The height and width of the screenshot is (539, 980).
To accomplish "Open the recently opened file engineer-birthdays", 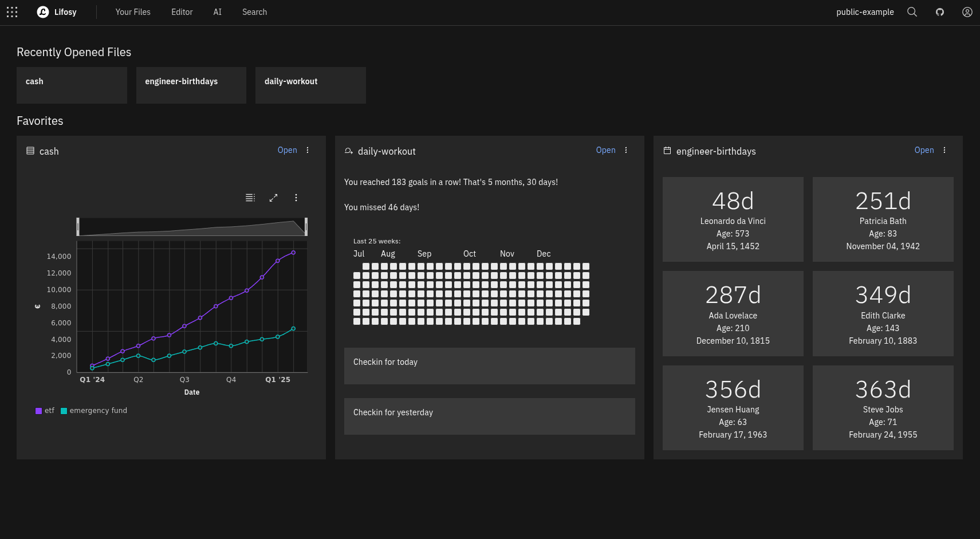I will 191,85.
